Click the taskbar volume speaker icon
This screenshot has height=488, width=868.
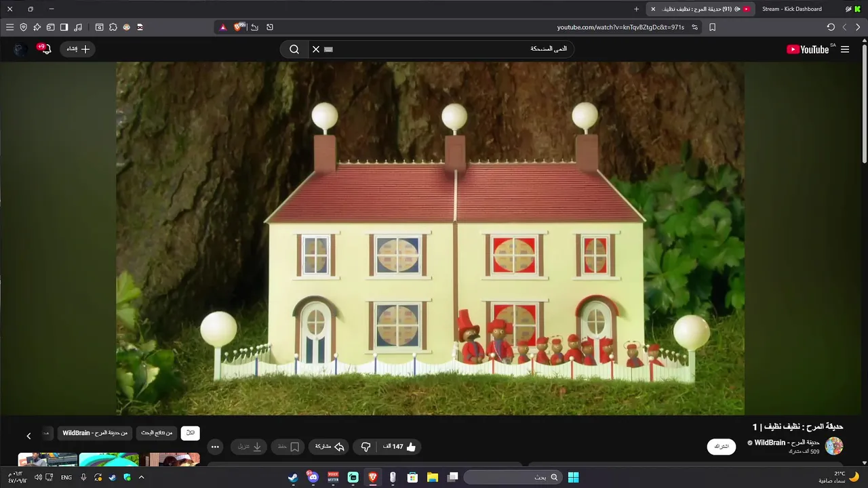38,477
